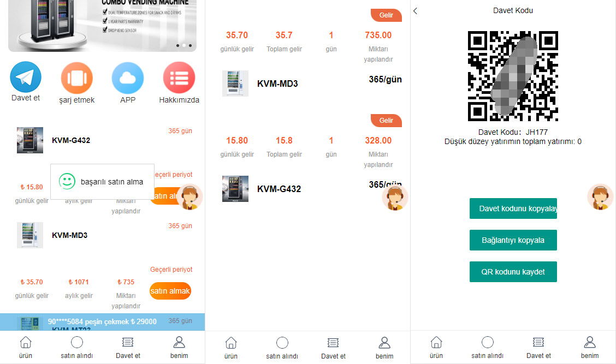Click the '90****5084 peşin çekmek ₺ 29000' ticker
Screen dimensions: 616x364
coord(102,321)
